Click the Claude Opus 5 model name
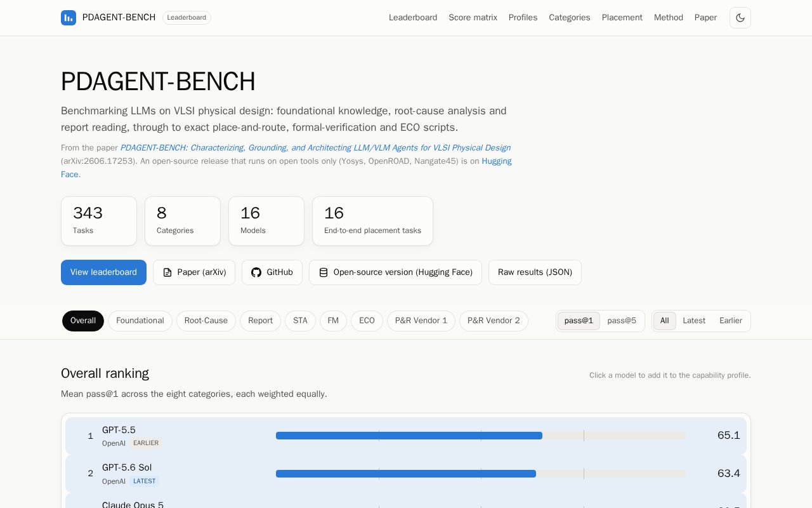Image resolution: width=812 pixels, height=508 pixels. point(133,505)
